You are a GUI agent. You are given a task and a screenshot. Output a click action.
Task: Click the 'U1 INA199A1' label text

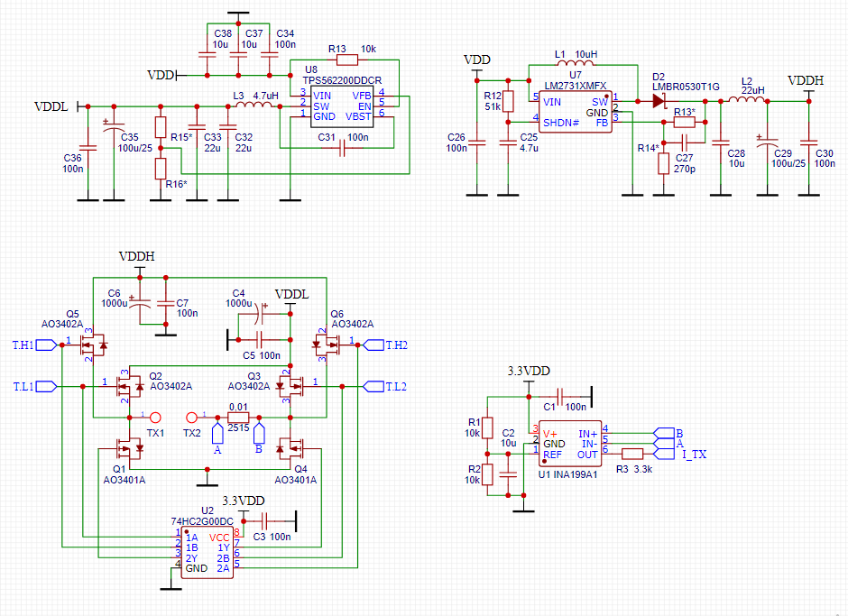pyautogui.click(x=567, y=474)
